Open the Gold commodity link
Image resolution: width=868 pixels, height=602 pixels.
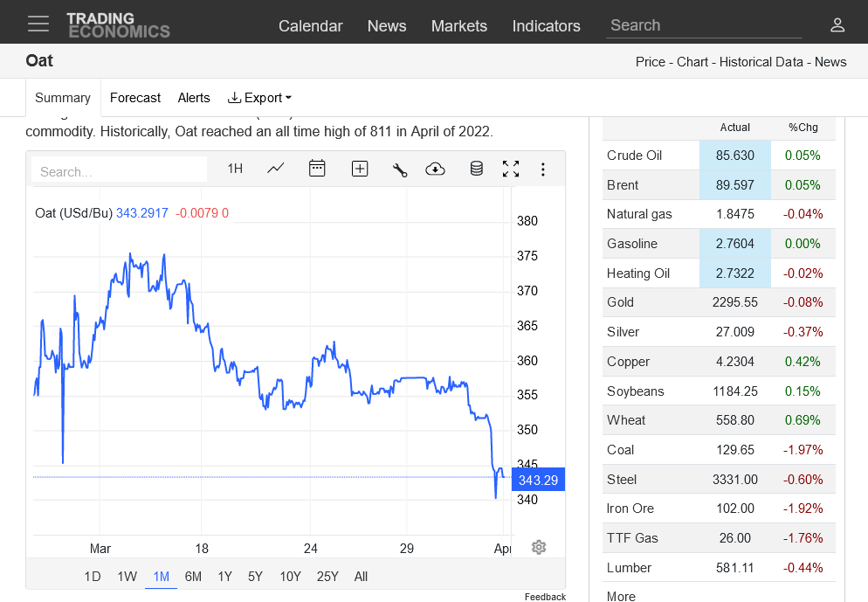pyautogui.click(x=620, y=302)
